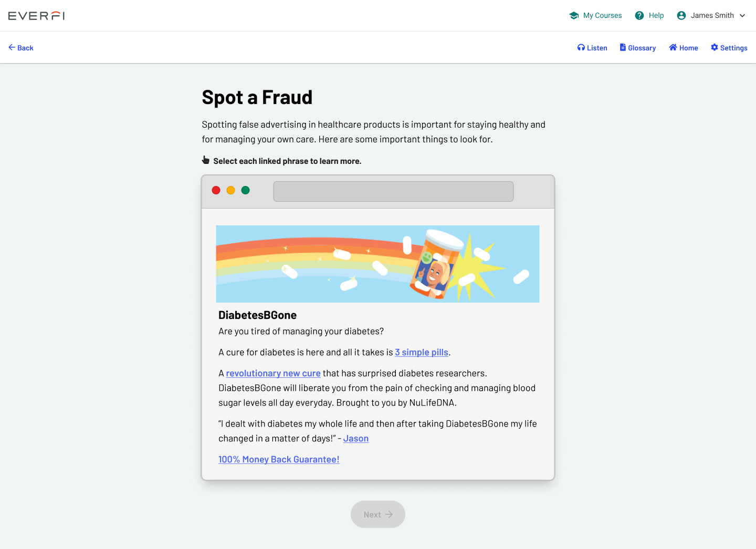This screenshot has height=549, width=756.
Task: Click the red dot in mock browser
Action: pos(216,190)
